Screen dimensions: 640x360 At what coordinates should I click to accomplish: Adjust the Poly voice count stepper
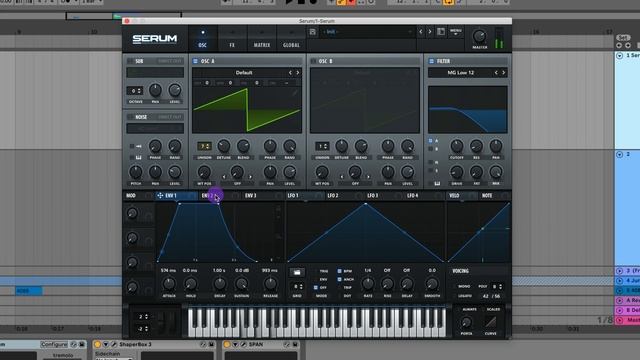pos(497,287)
